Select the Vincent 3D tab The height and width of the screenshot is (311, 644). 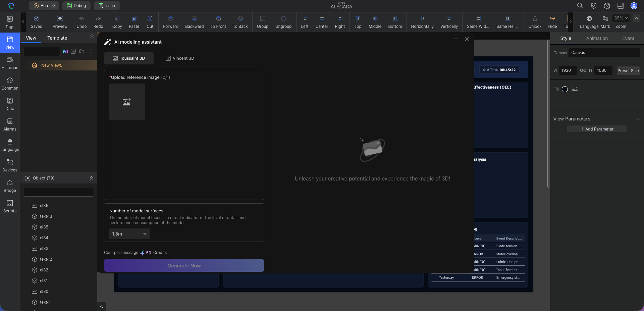point(180,58)
